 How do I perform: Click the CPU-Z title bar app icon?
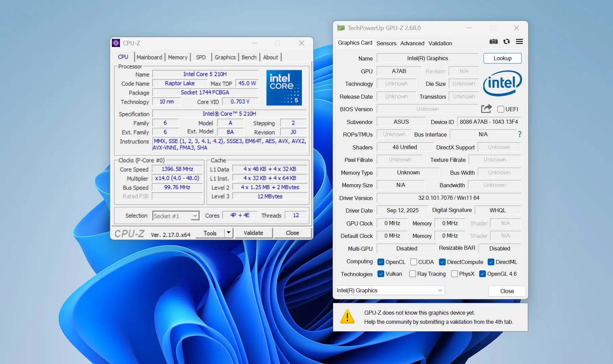point(116,43)
